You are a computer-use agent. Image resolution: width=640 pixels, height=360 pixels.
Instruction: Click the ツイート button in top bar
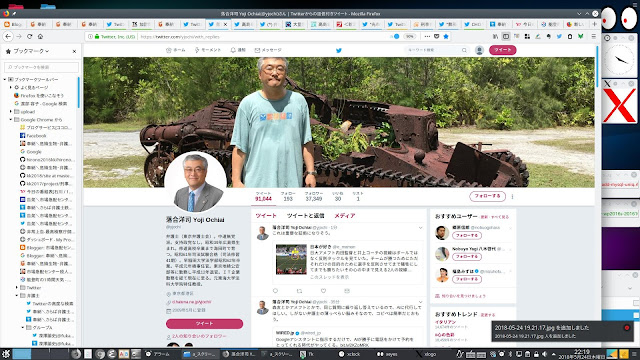pos(502,50)
